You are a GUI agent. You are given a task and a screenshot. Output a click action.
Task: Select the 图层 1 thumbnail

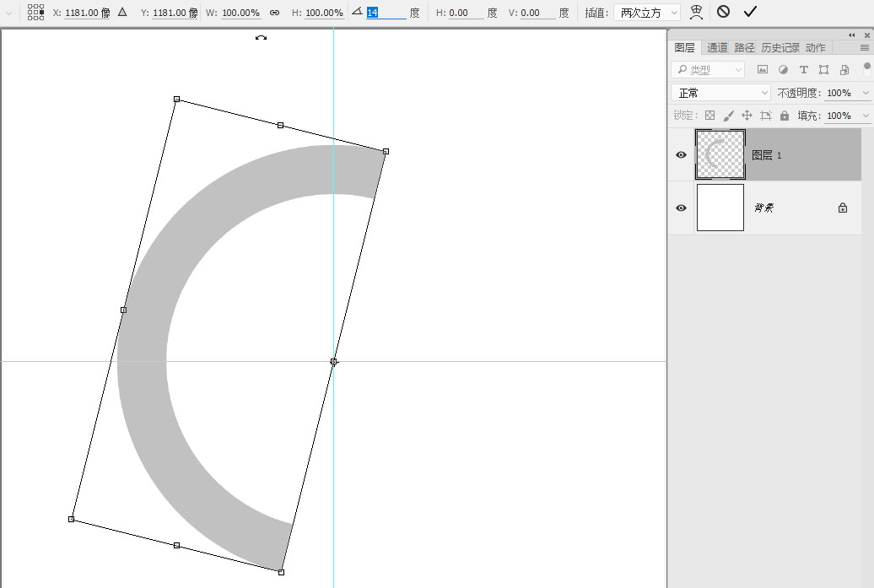(x=720, y=154)
